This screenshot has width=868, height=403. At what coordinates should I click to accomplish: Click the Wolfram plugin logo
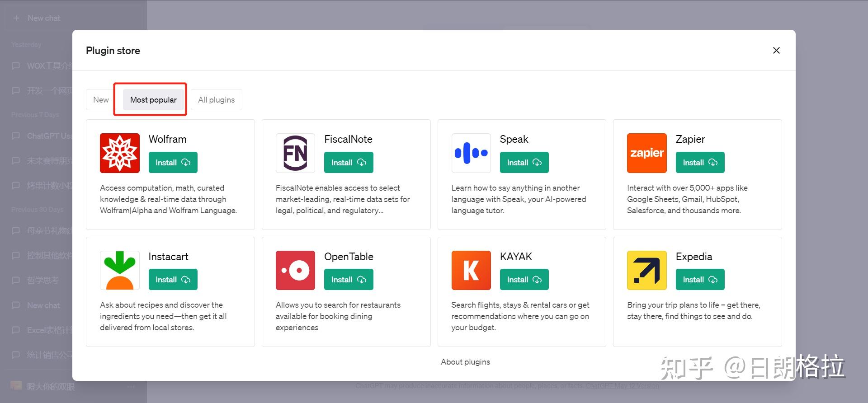click(120, 153)
